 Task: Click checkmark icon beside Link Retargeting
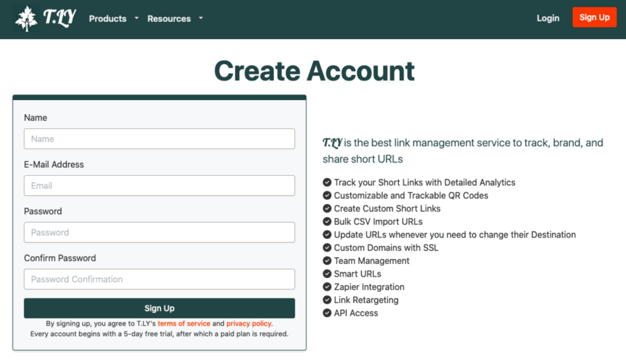point(327,300)
